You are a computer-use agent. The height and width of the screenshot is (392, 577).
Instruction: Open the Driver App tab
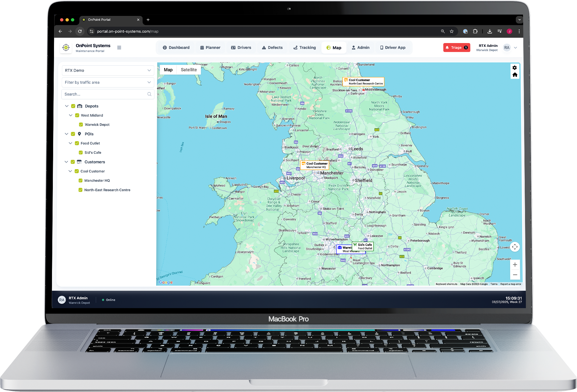click(x=393, y=48)
